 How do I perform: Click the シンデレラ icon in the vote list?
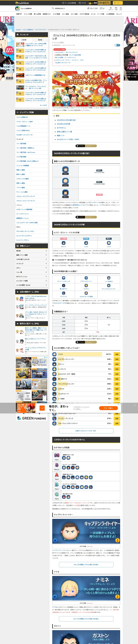(54, 369)
